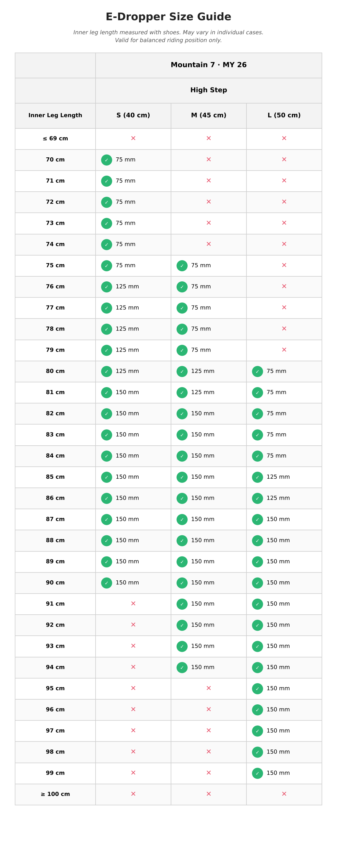
Task: Click the E-Dropper Size Guide title
Action: point(168,17)
